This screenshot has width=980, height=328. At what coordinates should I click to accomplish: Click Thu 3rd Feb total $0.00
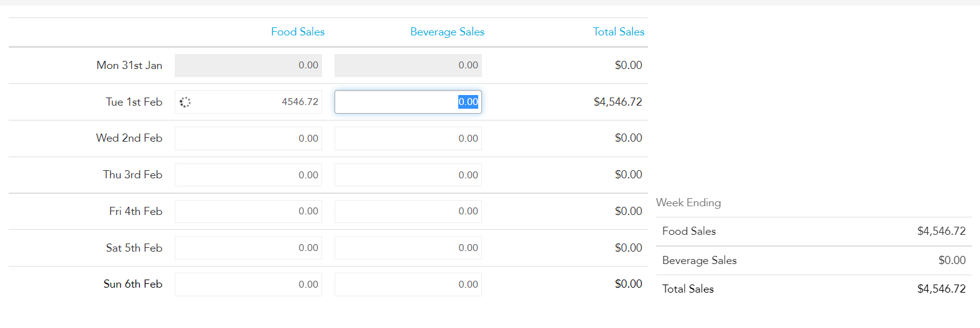click(629, 175)
